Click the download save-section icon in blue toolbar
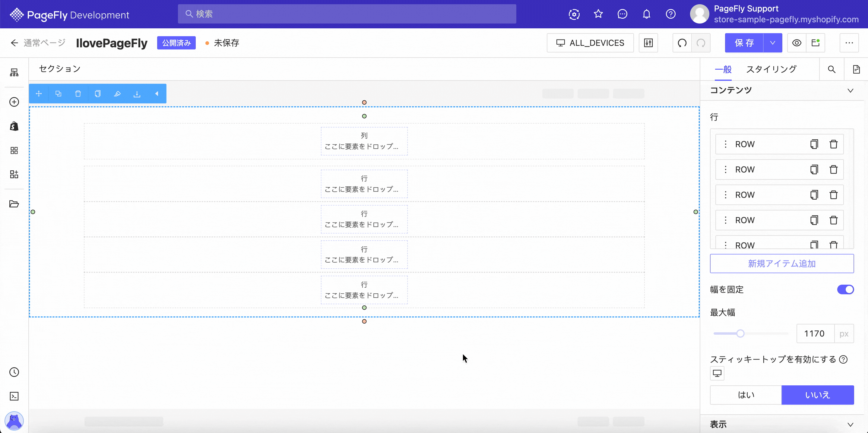The image size is (868, 433). (137, 94)
